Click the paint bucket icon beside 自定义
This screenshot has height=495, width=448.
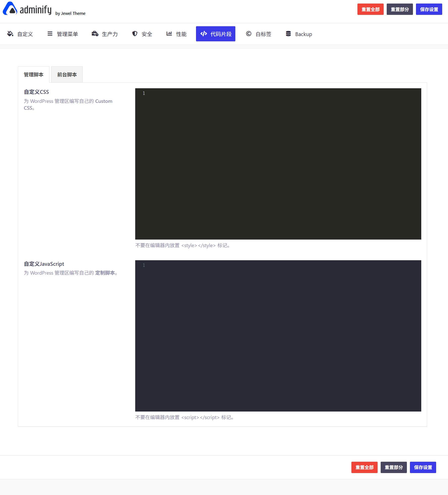pos(10,34)
